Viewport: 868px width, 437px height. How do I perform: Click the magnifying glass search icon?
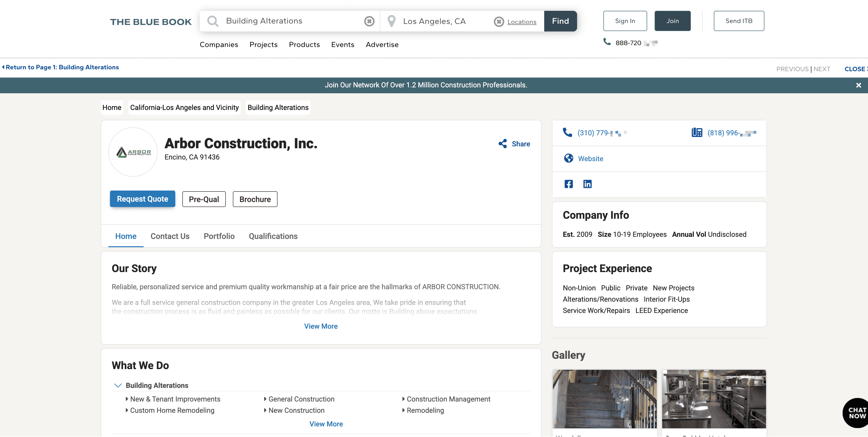click(213, 21)
